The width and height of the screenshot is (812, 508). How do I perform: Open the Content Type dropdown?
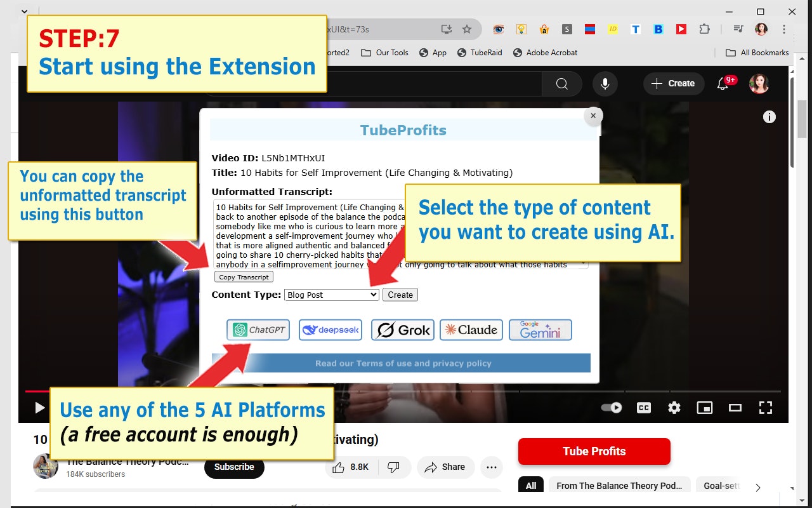pyautogui.click(x=332, y=295)
